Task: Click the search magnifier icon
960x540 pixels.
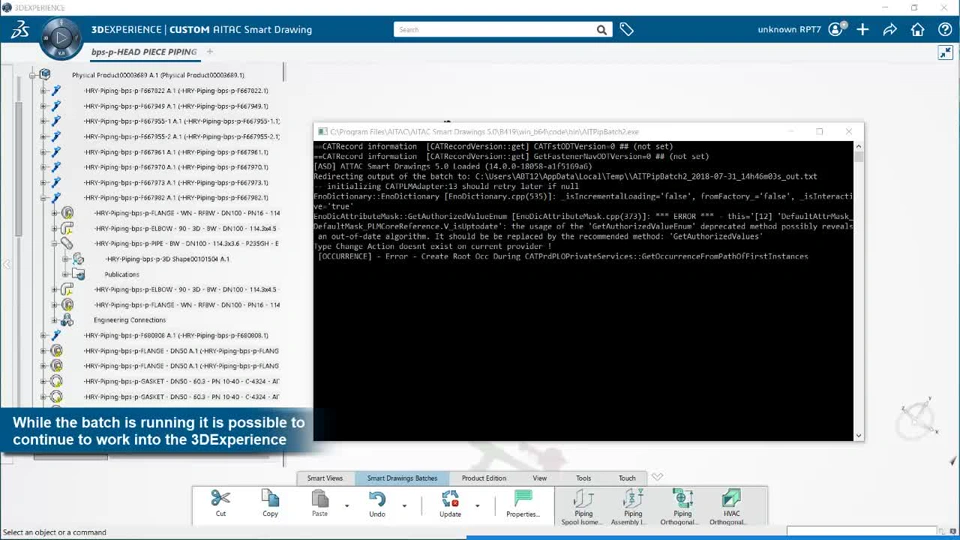Action: (x=601, y=29)
